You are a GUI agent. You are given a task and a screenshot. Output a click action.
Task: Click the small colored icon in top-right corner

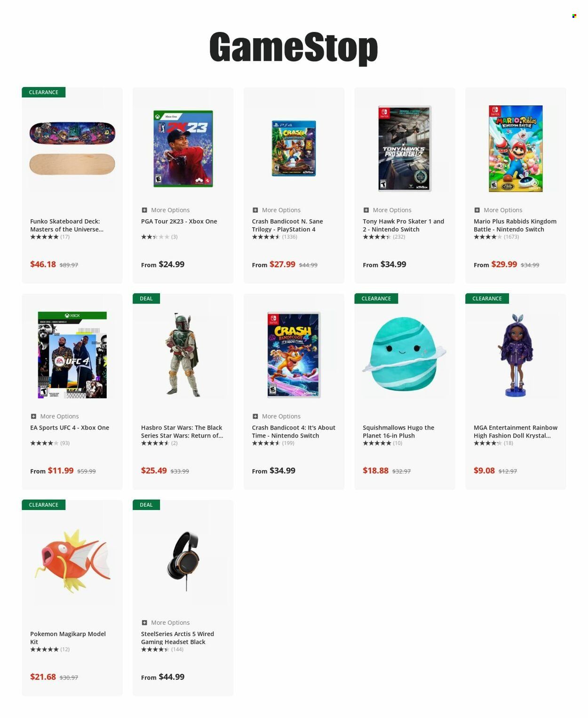click(574, 16)
